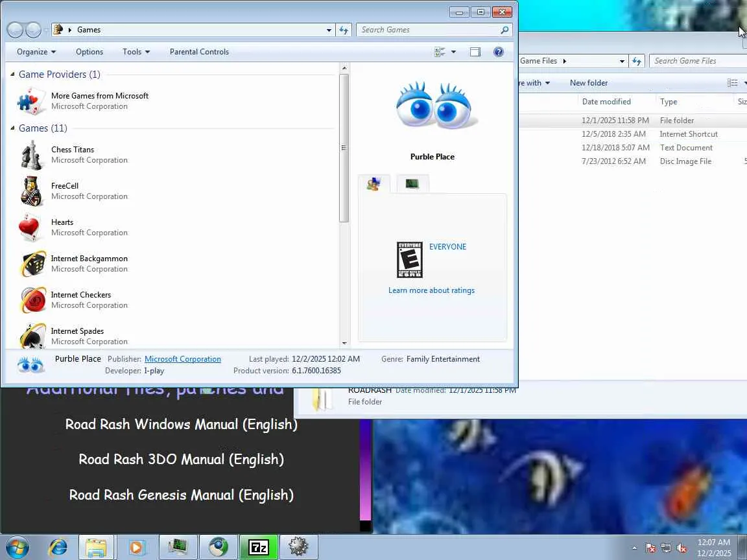Screen dimensions: 747x560
Task: Show hidden tray icons arrow
Action: pos(634,548)
